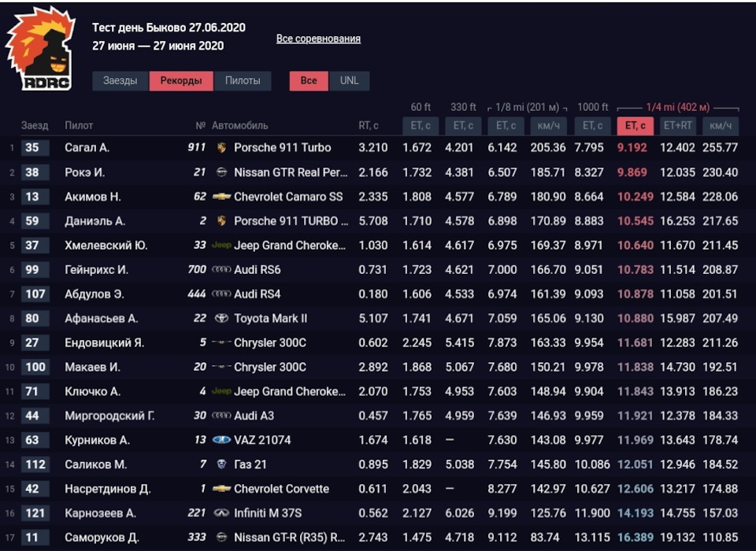The width and height of the screenshot is (756, 551).
Task: Open run number 107
Action: point(35,294)
